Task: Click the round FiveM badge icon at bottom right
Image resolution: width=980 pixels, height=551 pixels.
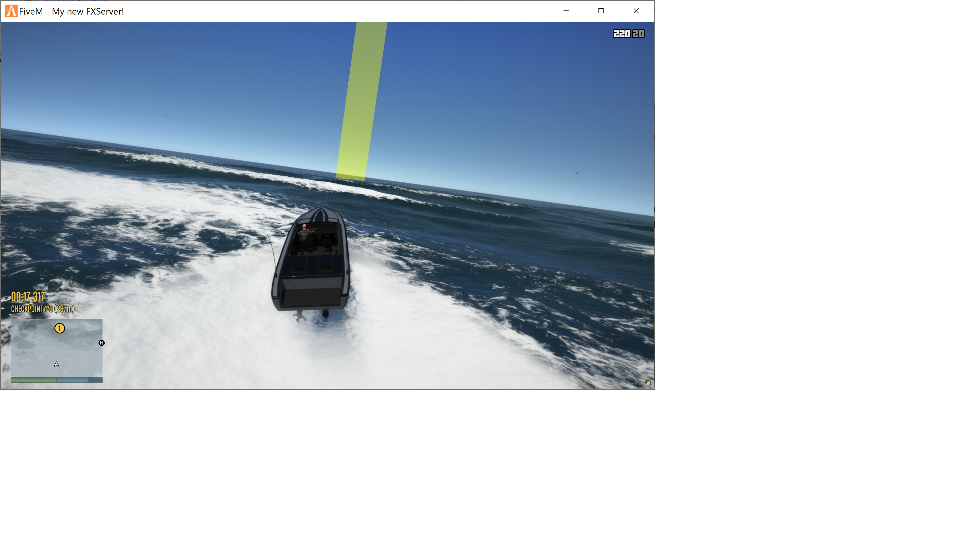Action: pos(647,383)
